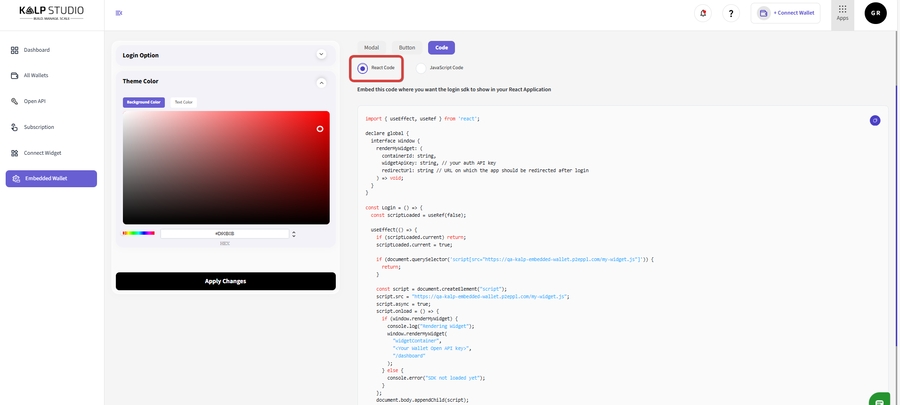
Task: Collapse sidebar using the top menu icon
Action: pos(119,13)
